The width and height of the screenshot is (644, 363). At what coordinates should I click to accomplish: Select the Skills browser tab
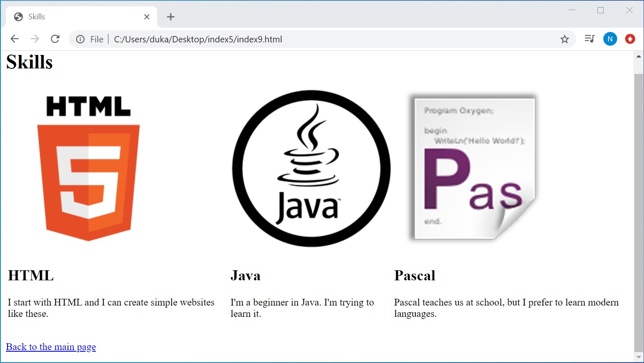coord(81,17)
